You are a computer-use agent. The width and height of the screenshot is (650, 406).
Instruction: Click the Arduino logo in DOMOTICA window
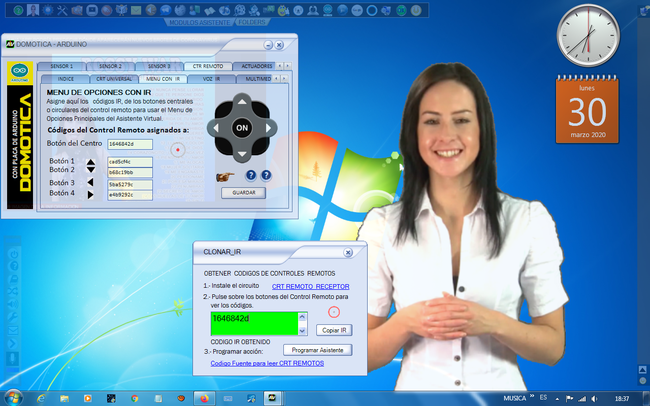(19, 73)
